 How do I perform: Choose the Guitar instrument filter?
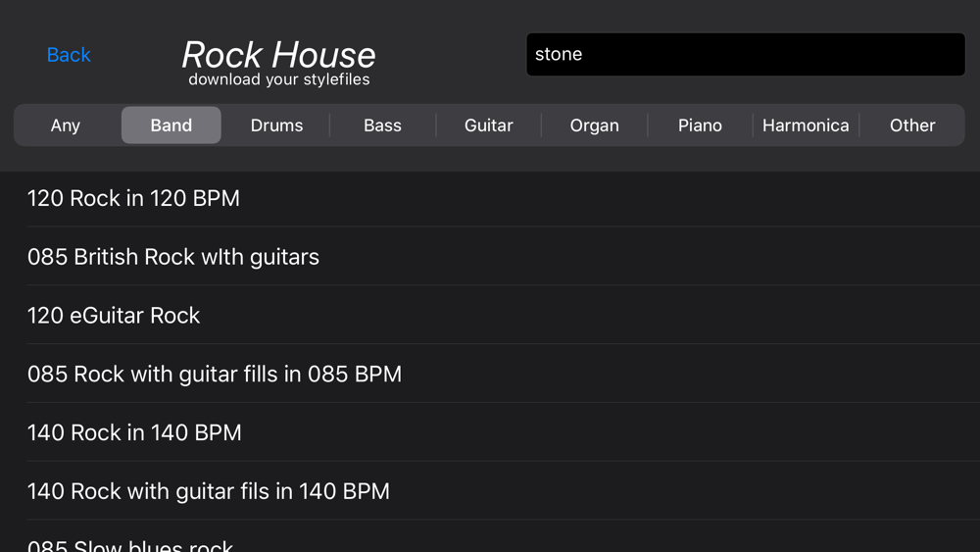click(489, 125)
